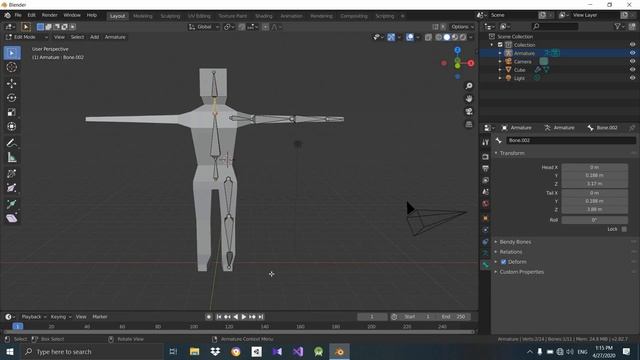Select the Shear tool
This screenshot has height=360, width=640.
coord(11,218)
